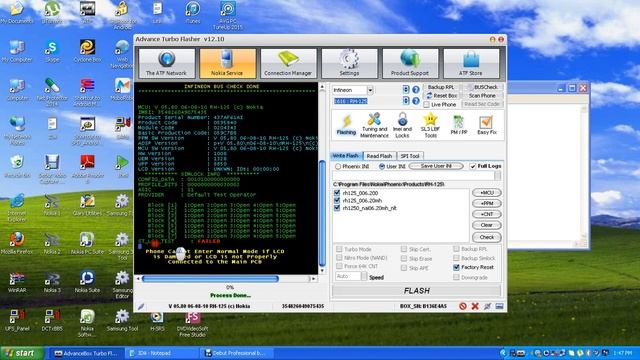Click the log horizontal scrollbar thumb
Screen dimensions: 640x360
coord(210,279)
